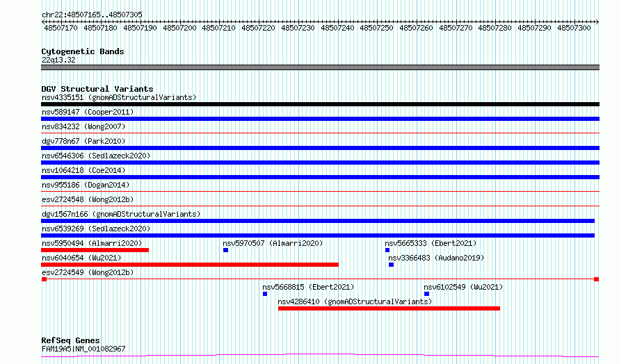Open the nsv834232 (Wong2007) label
This screenshot has height=364, width=619.
point(83,126)
